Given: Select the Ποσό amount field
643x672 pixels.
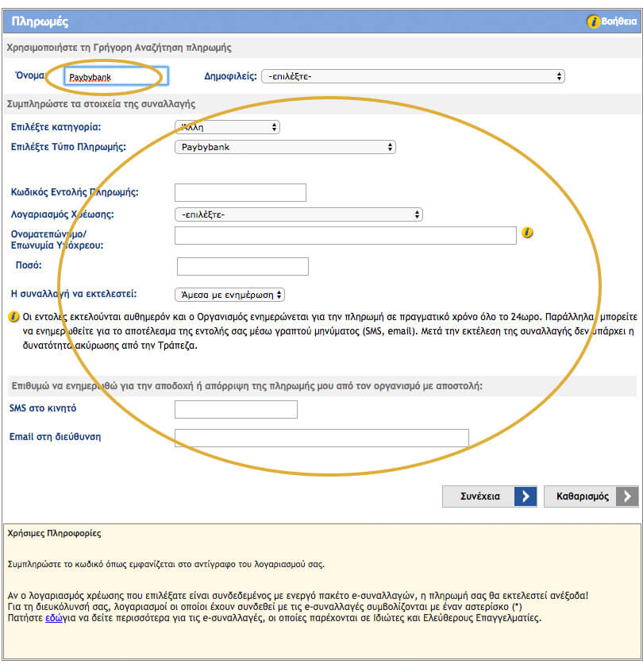Looking at the screenshot, I should tap(242, 266).
